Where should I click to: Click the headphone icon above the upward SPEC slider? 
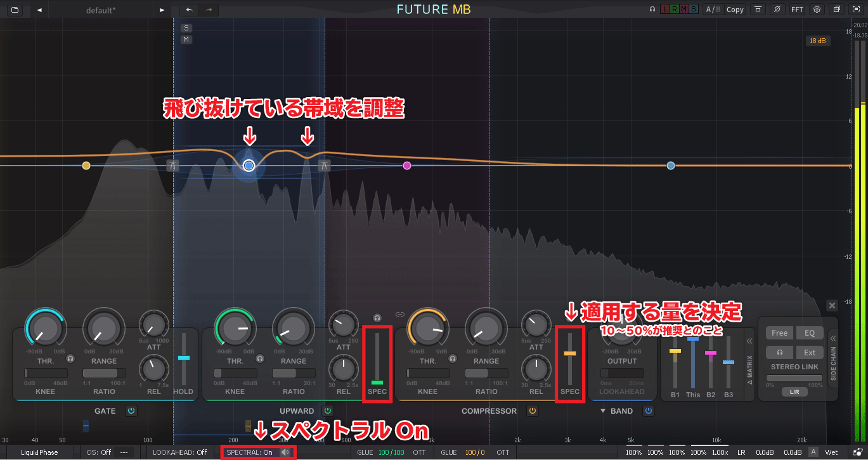tap(377, 317)
